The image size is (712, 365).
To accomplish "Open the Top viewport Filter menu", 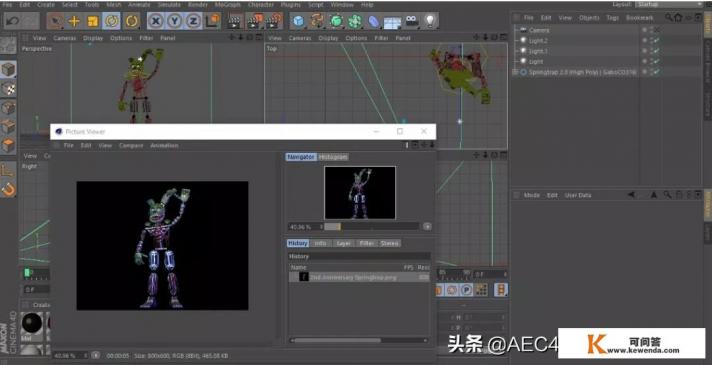I will click(x=381, y=38).
